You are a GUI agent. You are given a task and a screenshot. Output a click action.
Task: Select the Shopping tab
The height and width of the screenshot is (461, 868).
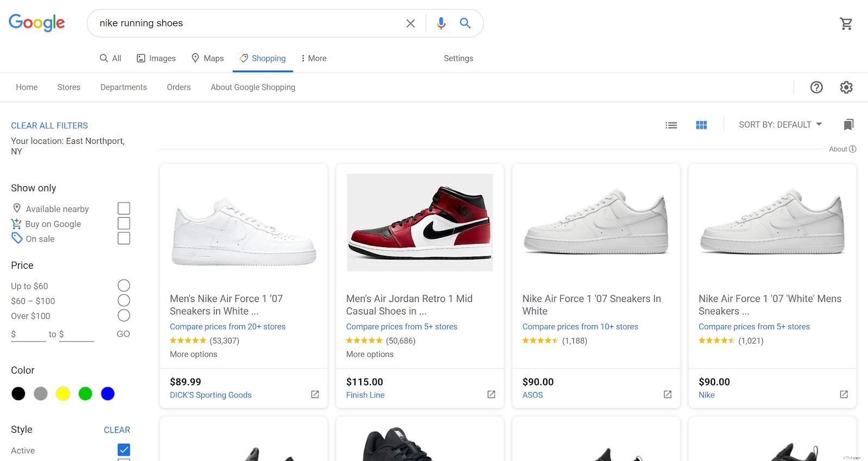click(263, 58)
